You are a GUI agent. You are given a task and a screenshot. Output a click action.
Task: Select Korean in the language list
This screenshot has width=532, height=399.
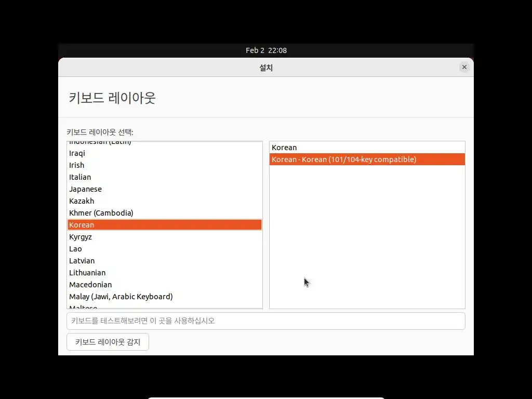point(165,224)
